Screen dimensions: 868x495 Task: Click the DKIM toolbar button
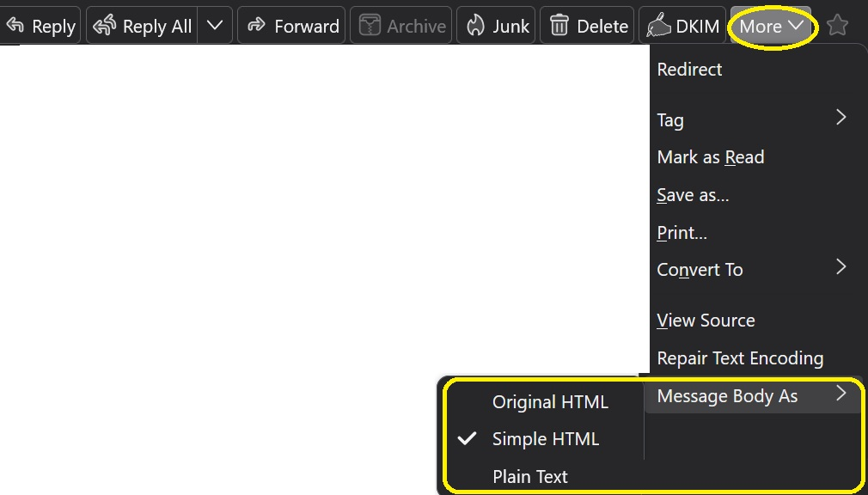pyautogui.click(x=682, y=26)
